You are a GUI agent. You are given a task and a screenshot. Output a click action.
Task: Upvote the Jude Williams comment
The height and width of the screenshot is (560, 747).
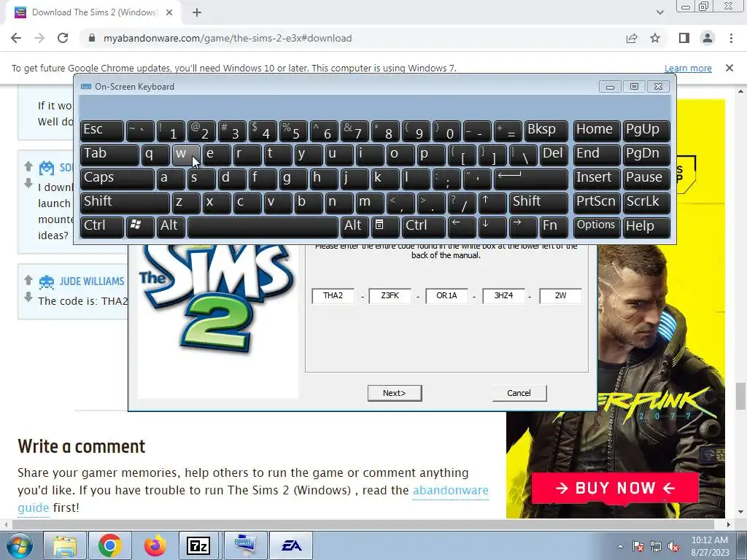pos(28,280)
